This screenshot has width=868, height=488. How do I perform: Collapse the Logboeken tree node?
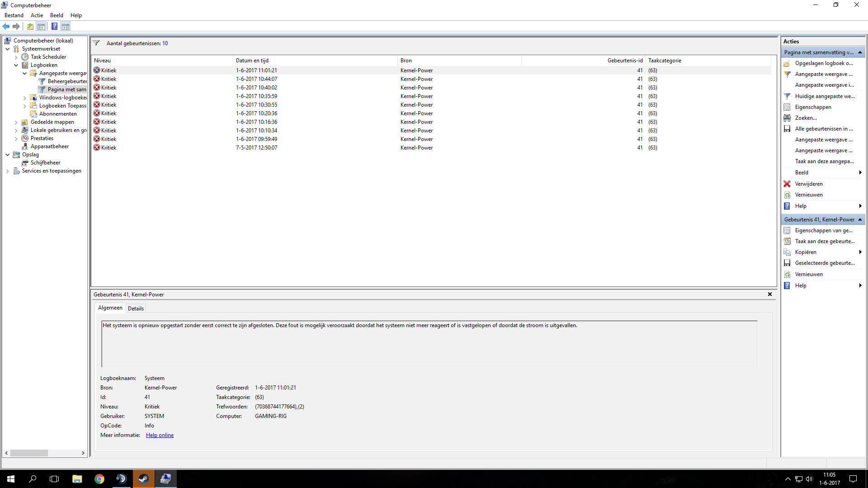[x=16, y=65]
